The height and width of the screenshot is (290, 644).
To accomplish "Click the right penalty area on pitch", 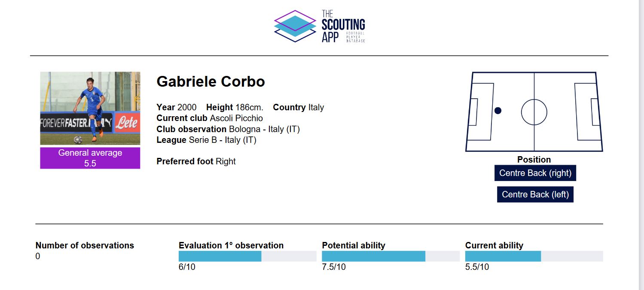I will (587, 112).
